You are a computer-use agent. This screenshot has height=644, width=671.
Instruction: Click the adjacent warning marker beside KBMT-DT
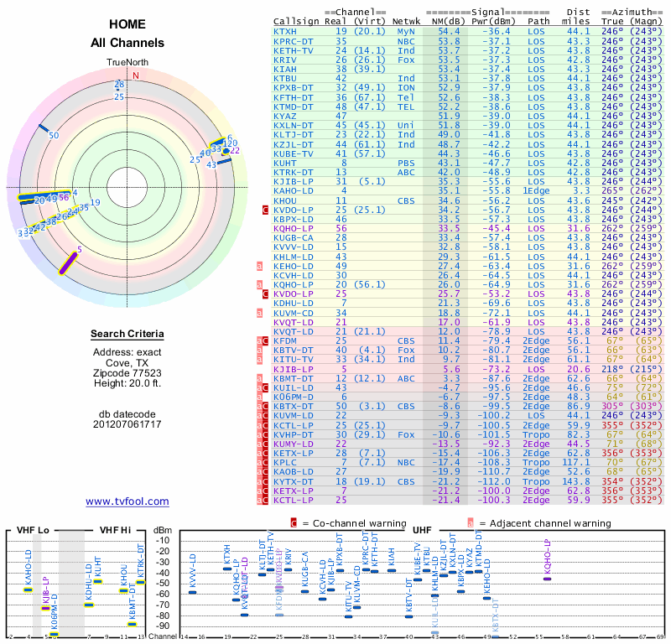(259, 378)
